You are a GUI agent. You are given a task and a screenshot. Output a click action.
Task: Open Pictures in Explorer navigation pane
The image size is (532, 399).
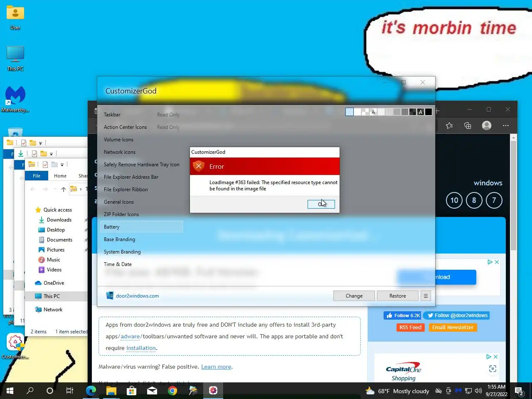[56, 250]
